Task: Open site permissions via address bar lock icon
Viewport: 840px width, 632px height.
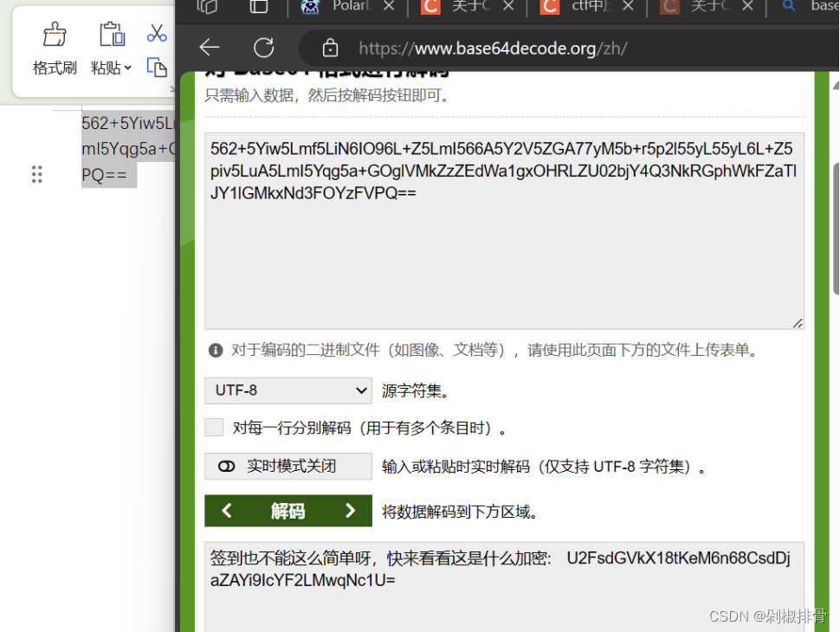Action: click(x=329, y=48)
